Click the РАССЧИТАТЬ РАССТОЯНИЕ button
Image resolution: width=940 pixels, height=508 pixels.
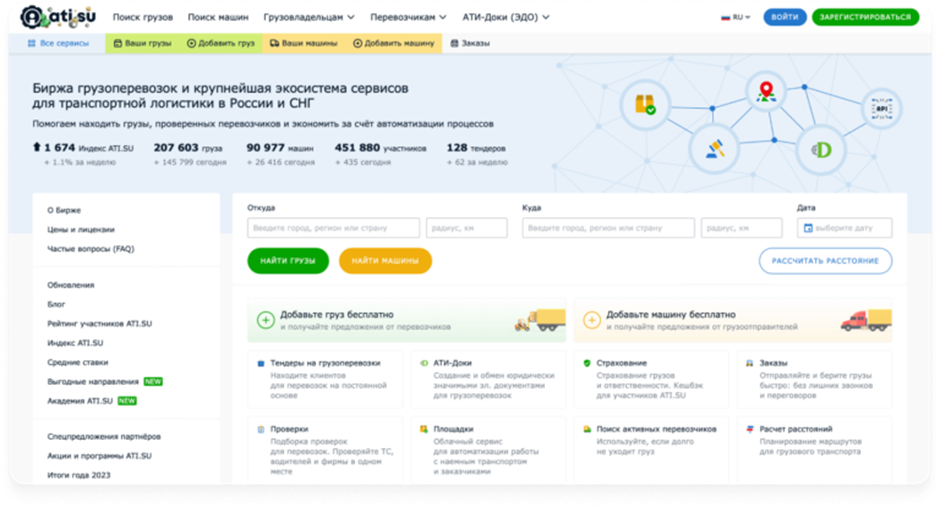tap(825, 261)
